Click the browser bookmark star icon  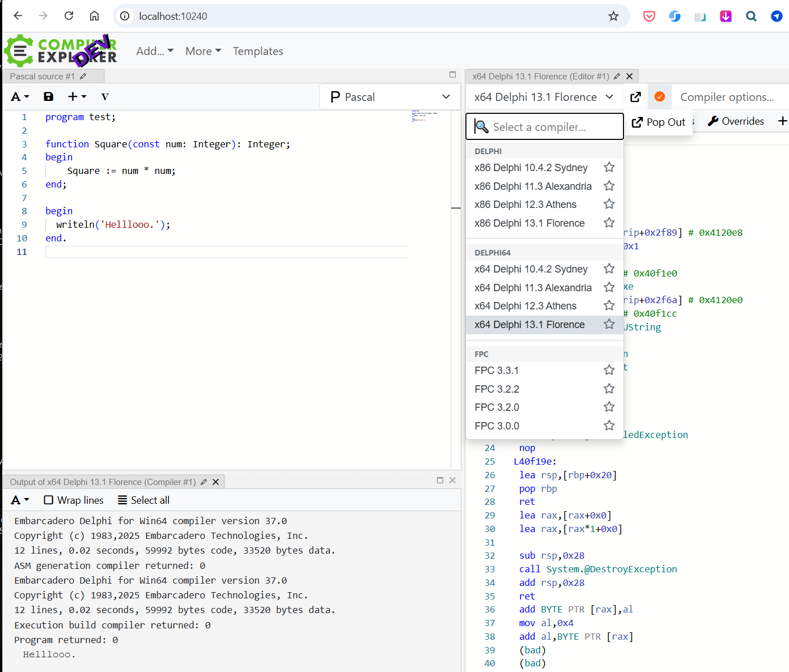coord(613,16)
